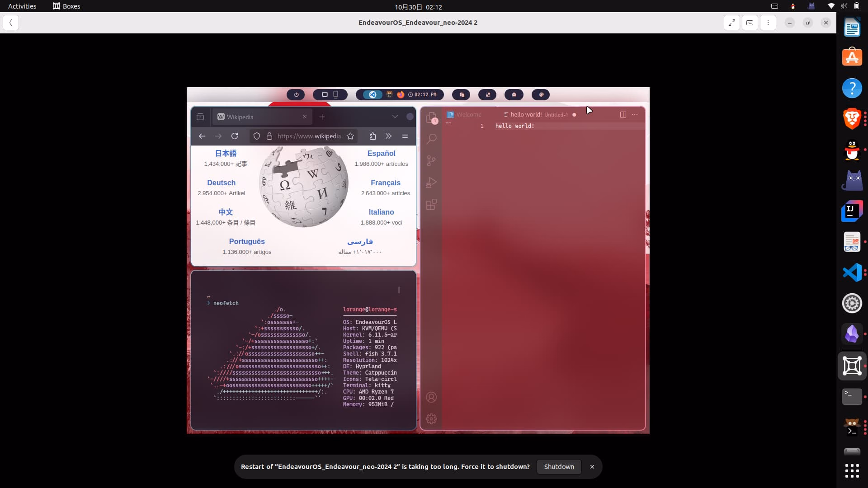868x488 pixels.
Task: Open VS Code Source Control view
Action: (x=431, y=160)
